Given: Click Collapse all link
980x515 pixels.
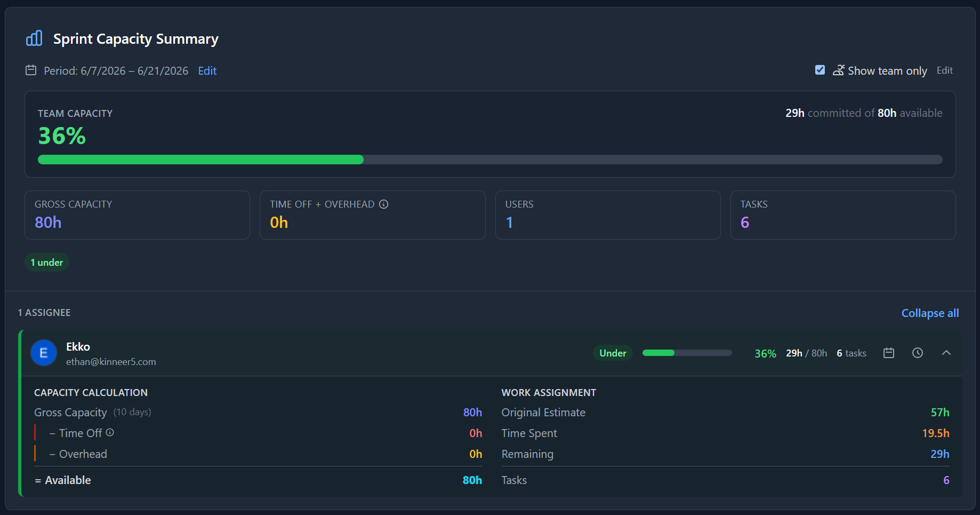Looking at the screenshot, I should coord(930,313).
